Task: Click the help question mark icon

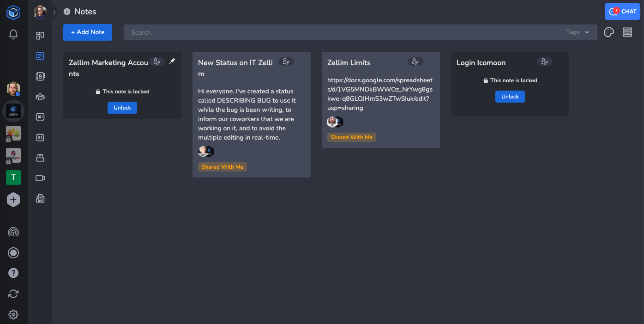Action: [x=13, y=273]
